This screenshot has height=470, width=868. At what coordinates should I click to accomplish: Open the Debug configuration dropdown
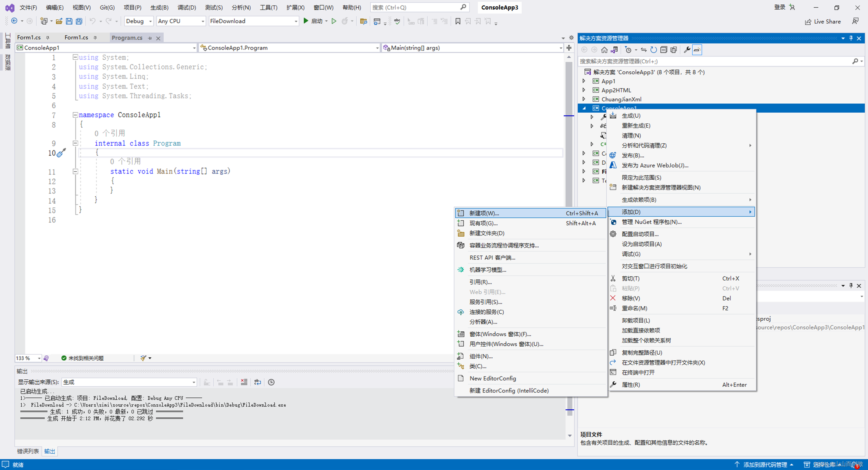point(150,21)
